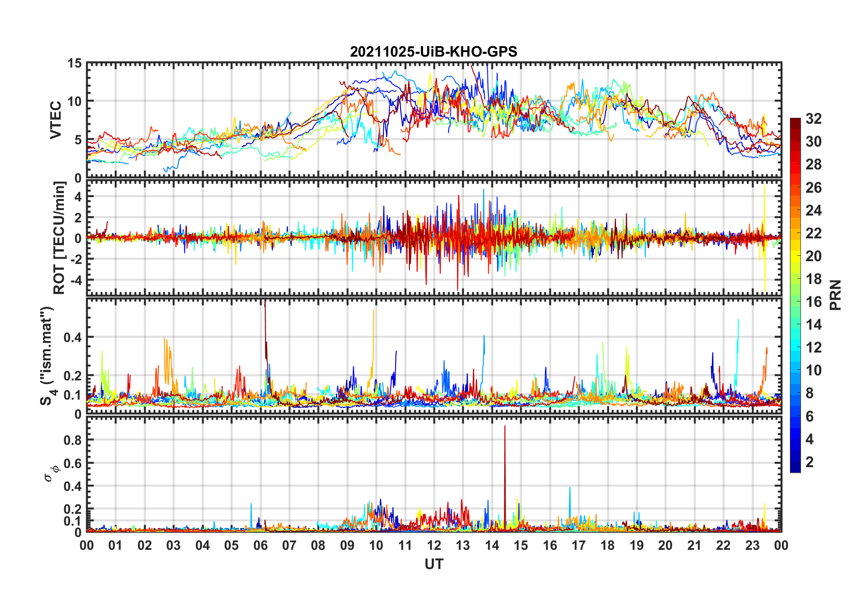The height and width of the screenshot is (590, 868).
Task: Click the S4 ("ism.mat") axis label
Action: coord(47,356)
